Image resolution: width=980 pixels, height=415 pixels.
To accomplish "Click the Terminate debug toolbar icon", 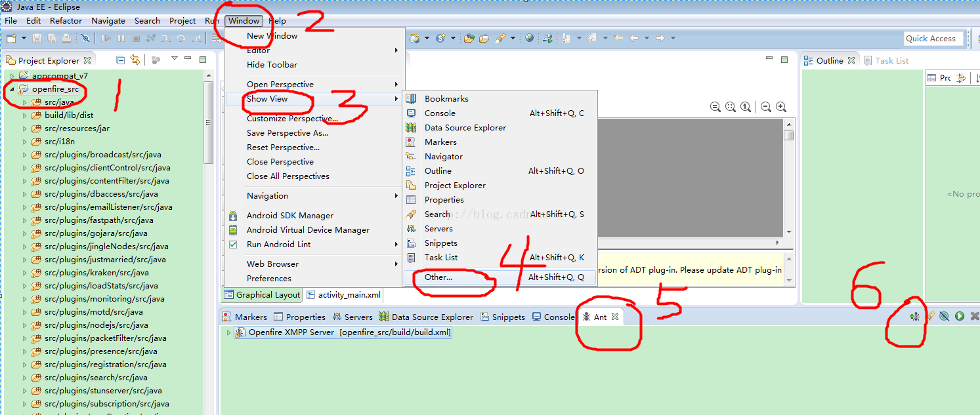I will tap(135, 39).
